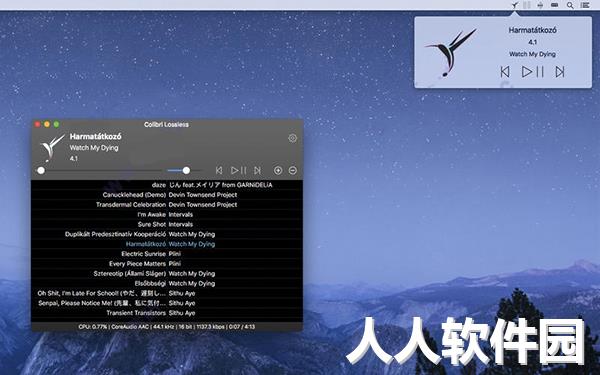Click 1137.3 kbps bitrate in status bar

tap(210, 327)
